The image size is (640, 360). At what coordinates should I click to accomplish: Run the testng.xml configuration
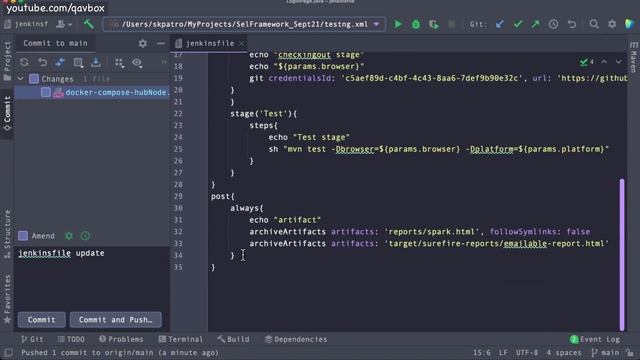(x=398, y=24)
